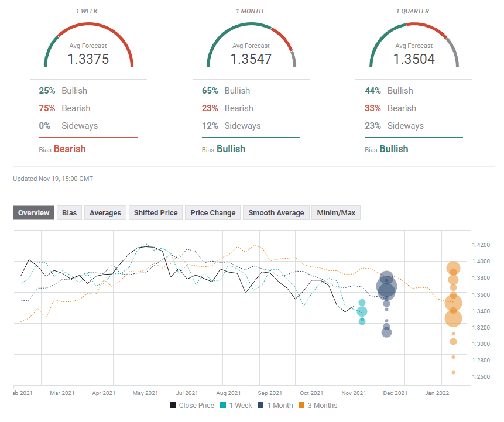Open the Bias chart tab
This screenshot has width=504, height=422.
[70, 213]
